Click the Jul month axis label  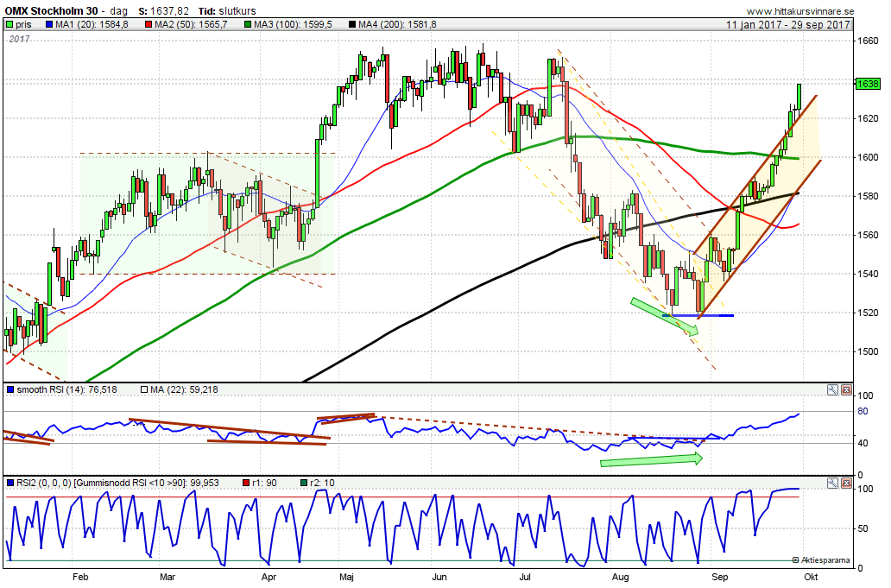[x=525, y=577]
